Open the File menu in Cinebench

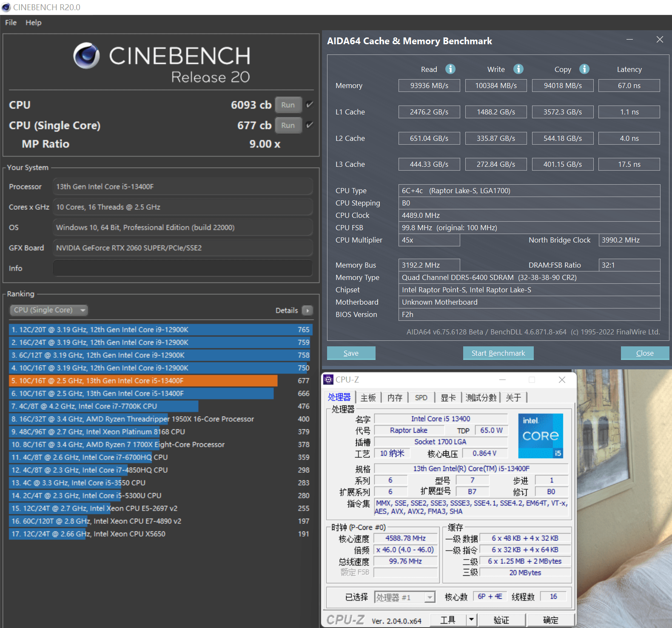tap(11, 23)
